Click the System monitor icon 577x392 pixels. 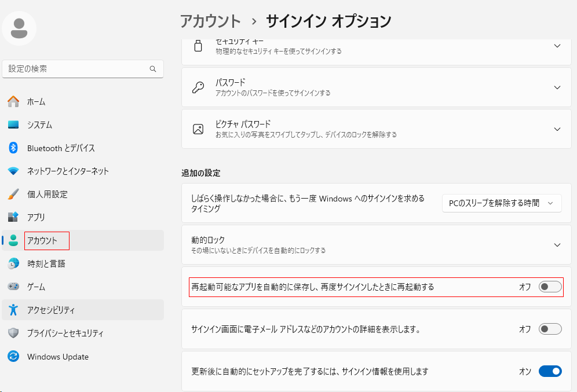coord(13,125)
